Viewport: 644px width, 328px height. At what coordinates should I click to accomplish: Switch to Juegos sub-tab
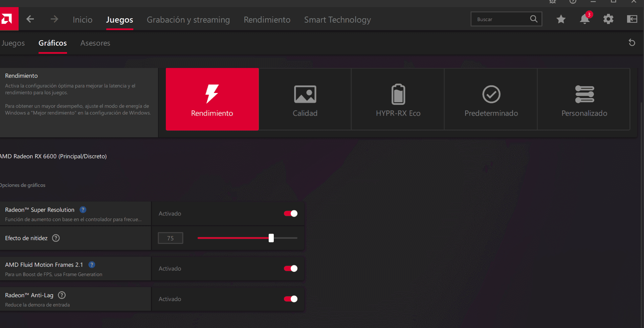point(13,43)
